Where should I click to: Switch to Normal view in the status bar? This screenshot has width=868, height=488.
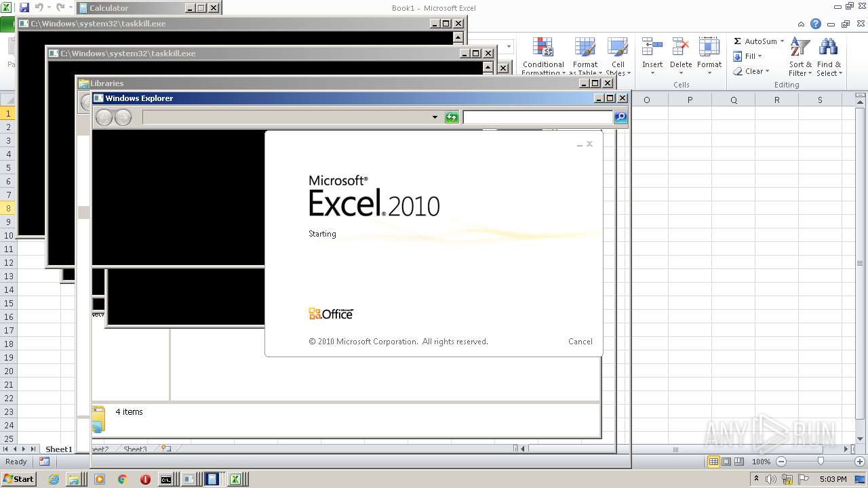click(713, 462)
